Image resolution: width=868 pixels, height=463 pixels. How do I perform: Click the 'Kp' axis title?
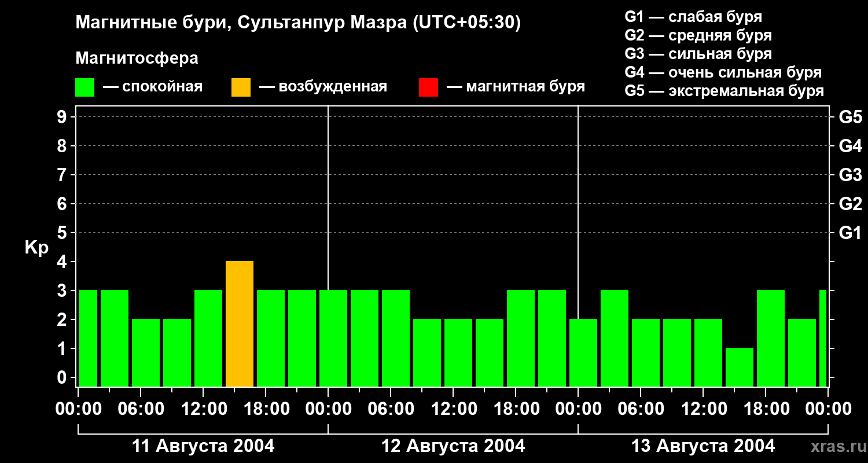(36, 248)
